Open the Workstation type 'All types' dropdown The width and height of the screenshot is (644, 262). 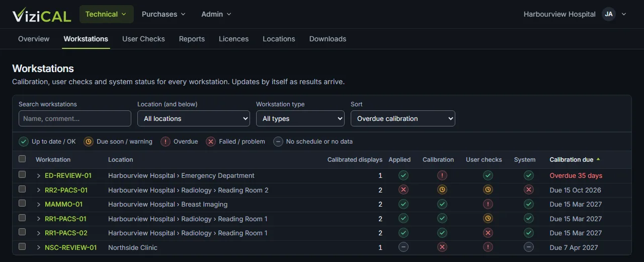300,118
